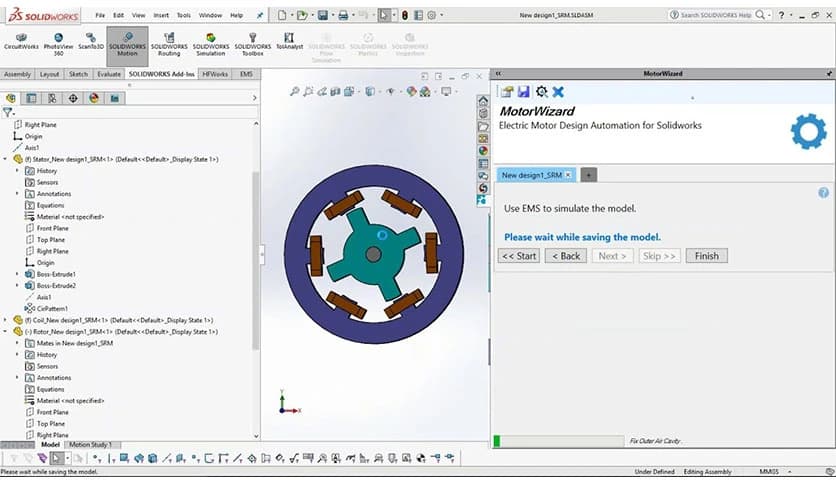Open the DimXpertManager tab

[x=73, y=98]
